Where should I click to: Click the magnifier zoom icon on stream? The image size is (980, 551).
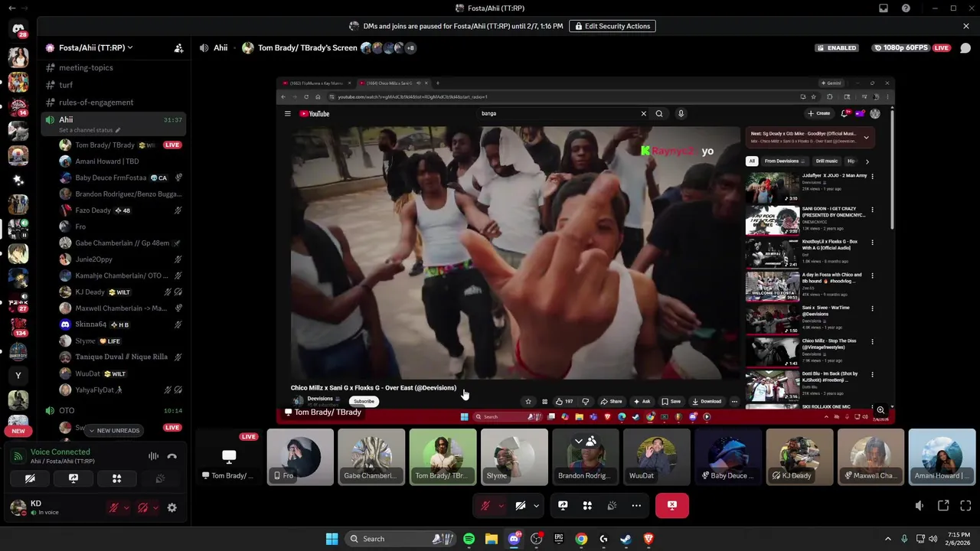tap(880, 411)
